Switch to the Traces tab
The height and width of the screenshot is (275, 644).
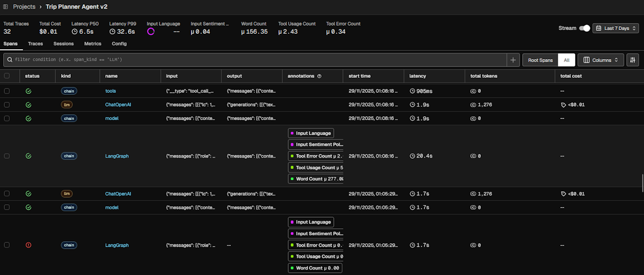point(35,43)
